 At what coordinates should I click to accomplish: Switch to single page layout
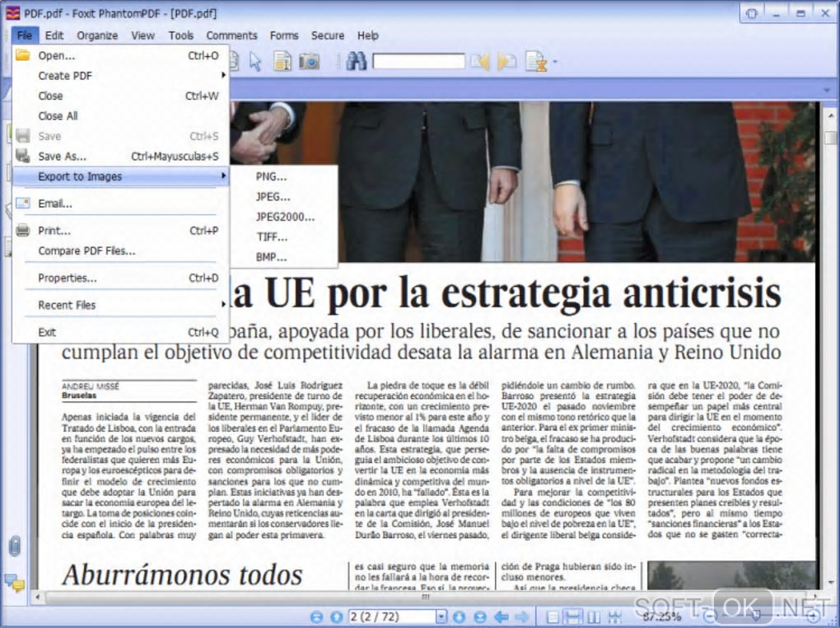(x=553, y=616)
